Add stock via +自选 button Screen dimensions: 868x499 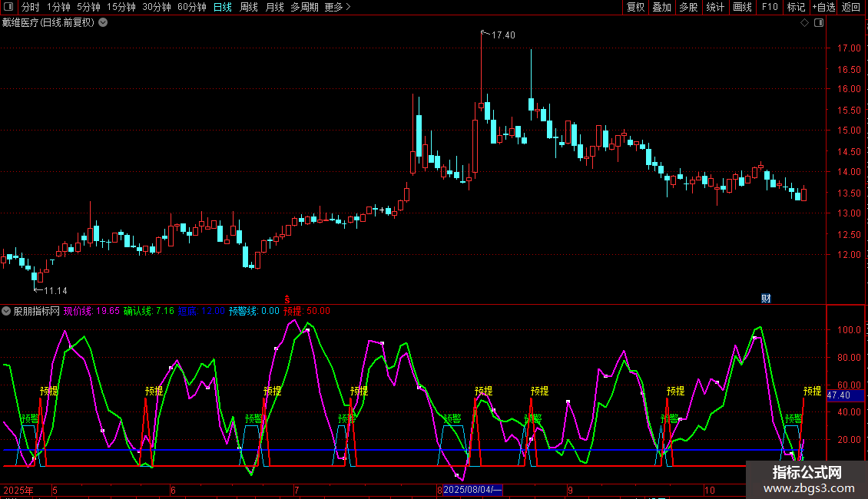(823, 7)
